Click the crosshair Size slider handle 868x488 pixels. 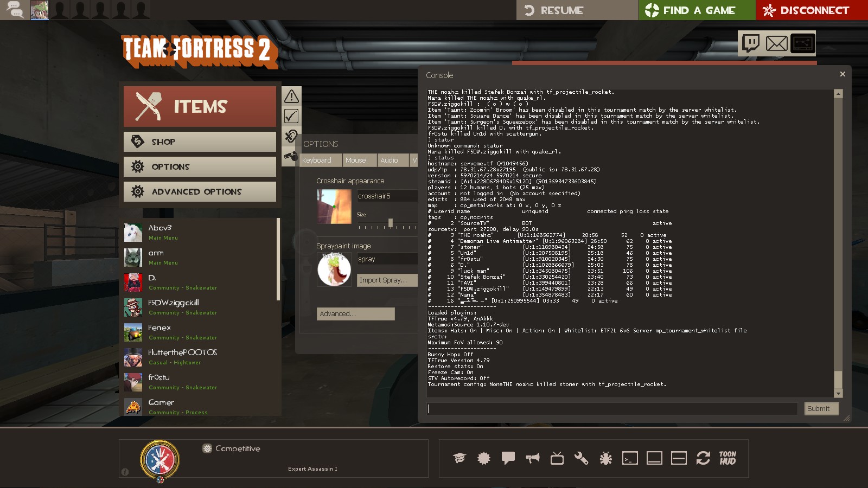[390, 223]
